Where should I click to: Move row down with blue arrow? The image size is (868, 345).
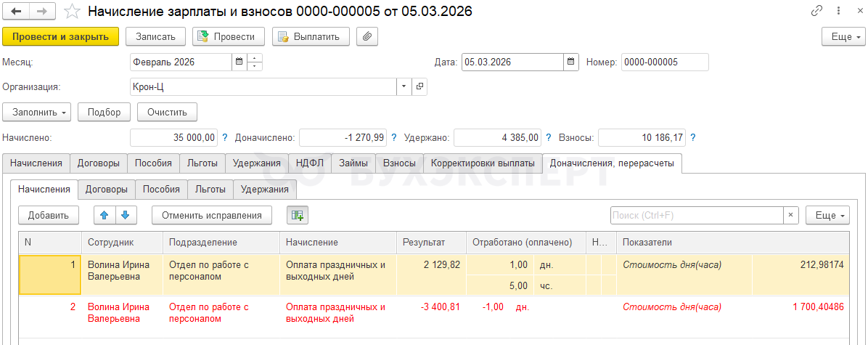125,215
